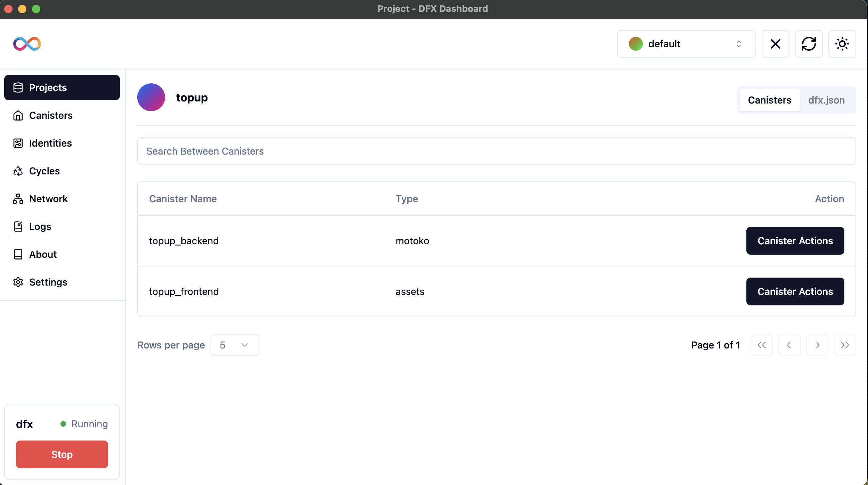
Task: Click the light/dark mode toggle icon
Action: click(x=842, y=43)
